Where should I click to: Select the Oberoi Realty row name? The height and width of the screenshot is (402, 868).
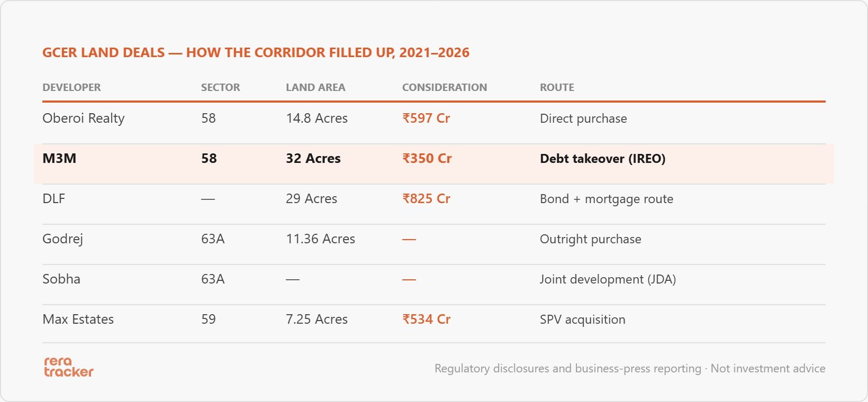(84, 118)
